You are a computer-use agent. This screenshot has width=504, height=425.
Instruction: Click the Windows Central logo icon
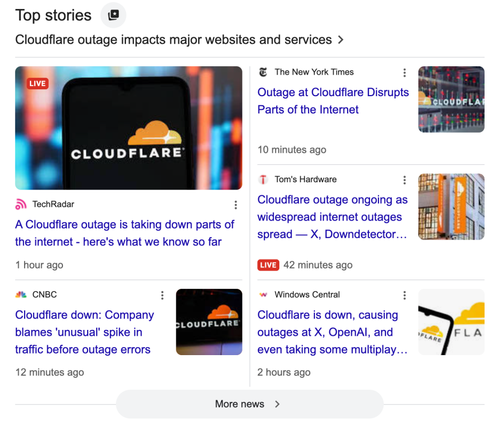tap(263, 295)
